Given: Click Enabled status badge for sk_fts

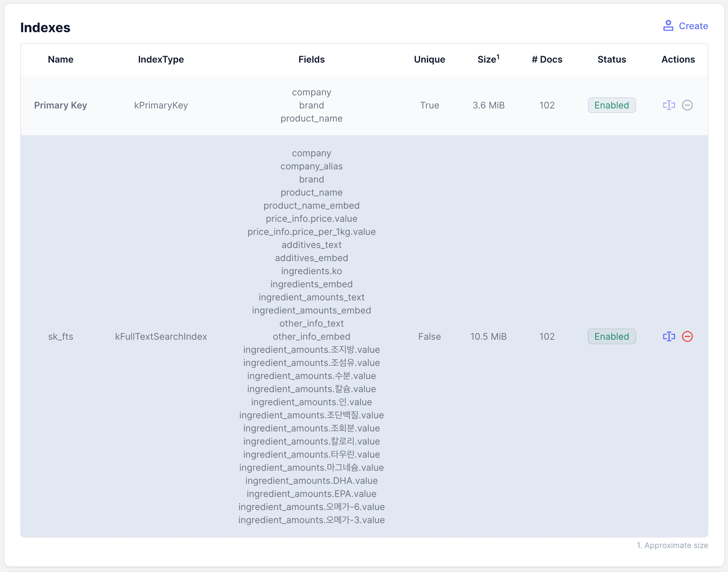Looking at the screenshot, I should coord(611,337).
